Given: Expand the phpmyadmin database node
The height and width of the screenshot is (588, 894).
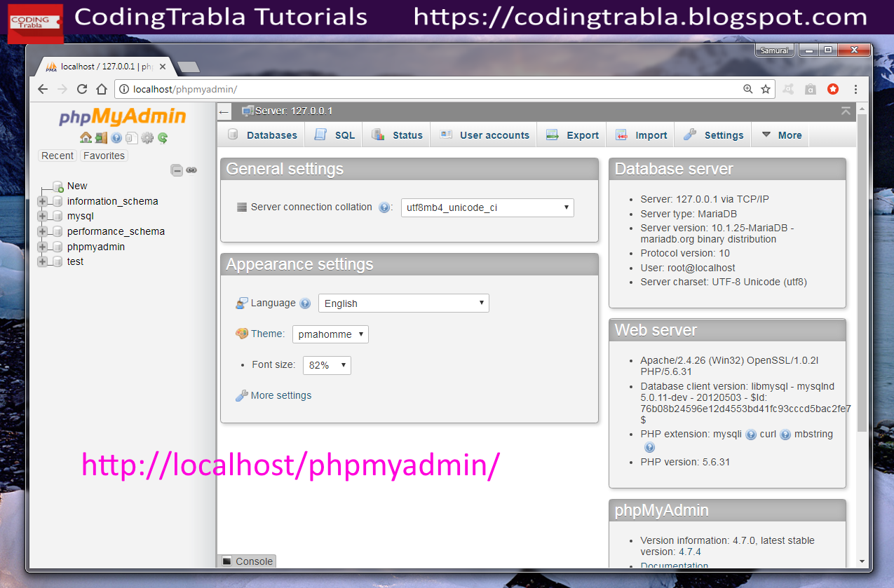Looking at the screenshot, I should (x=42, y=247).
